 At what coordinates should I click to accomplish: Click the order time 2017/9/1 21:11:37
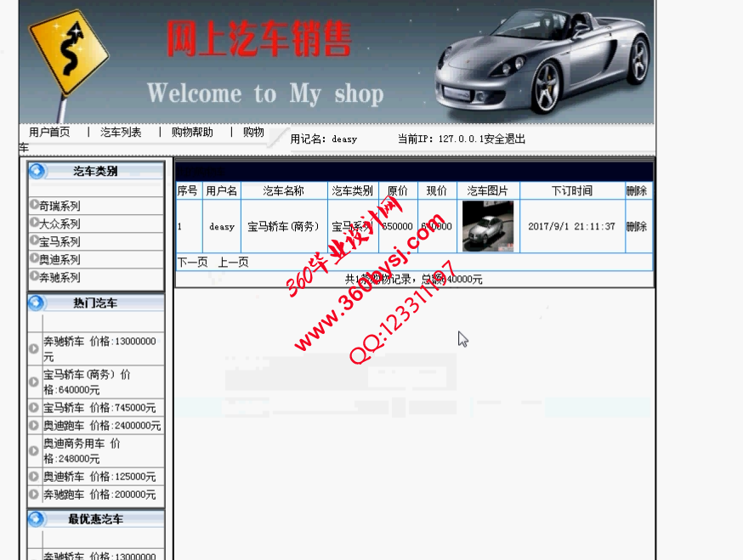pos(572,226)
